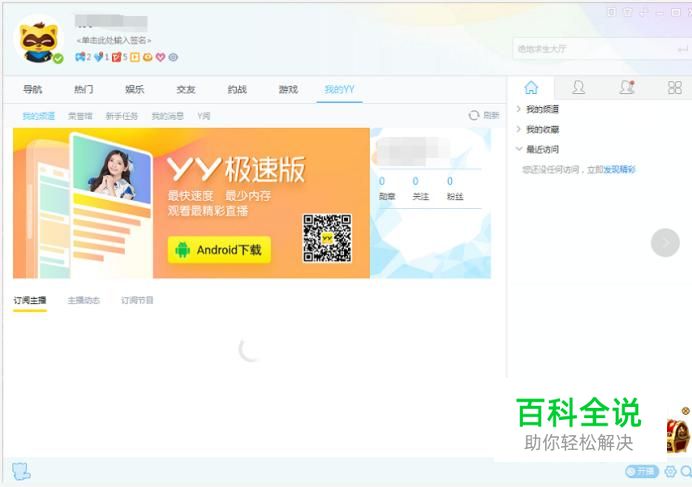The image size is (692, 487).
Task: Open the four-squares apps icon tab
Action: [674, 87]
